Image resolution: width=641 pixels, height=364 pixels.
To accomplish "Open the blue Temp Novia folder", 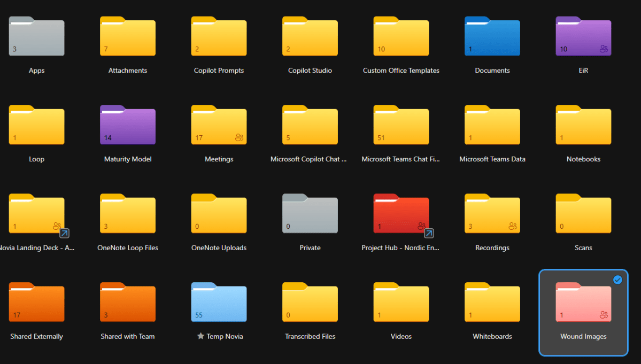I will [x=219, y=303].
